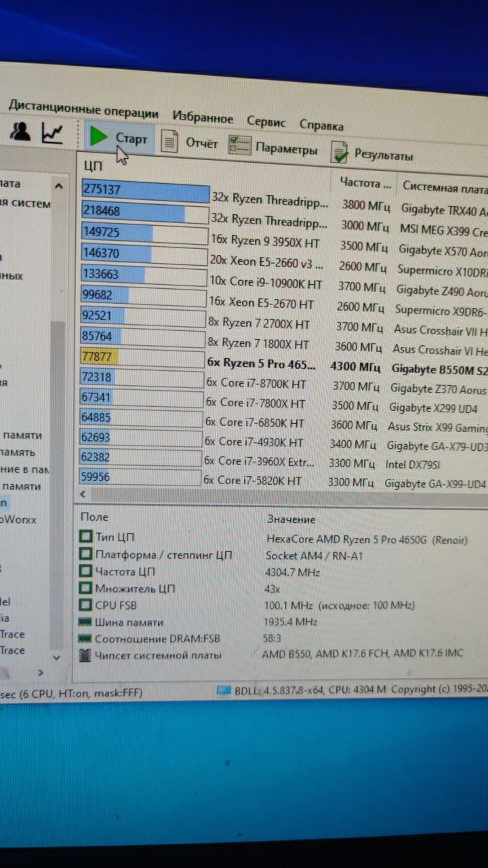Select the 43x multiplier value
The width and height of the screenshot is (488, 868).
pyautogui.click(x=272, y=589)
